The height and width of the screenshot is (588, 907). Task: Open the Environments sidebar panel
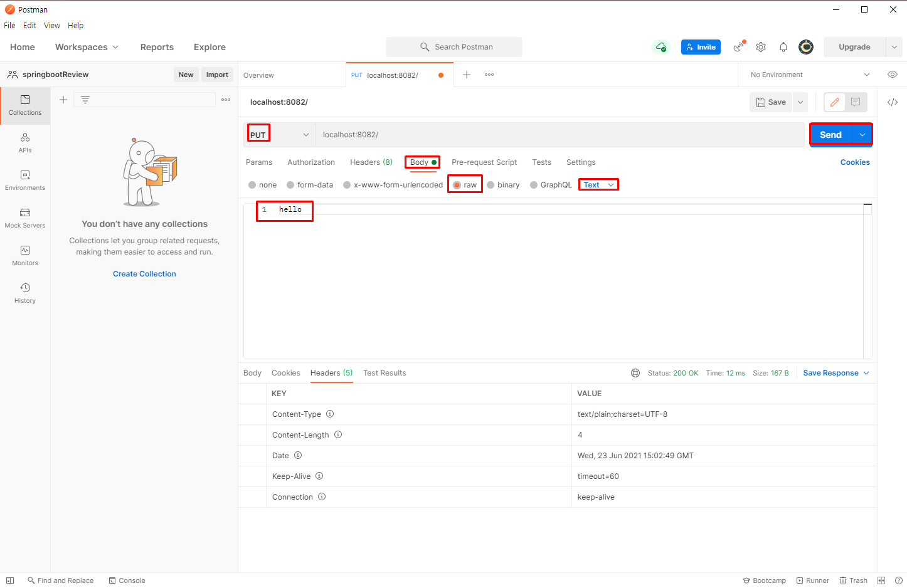coord(25,181)
